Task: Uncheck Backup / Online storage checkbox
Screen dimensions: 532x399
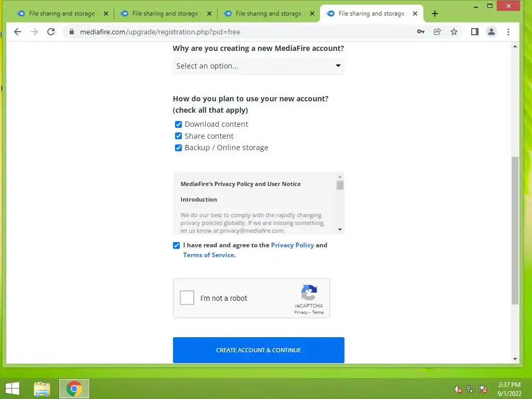Action: coord(179,148)
